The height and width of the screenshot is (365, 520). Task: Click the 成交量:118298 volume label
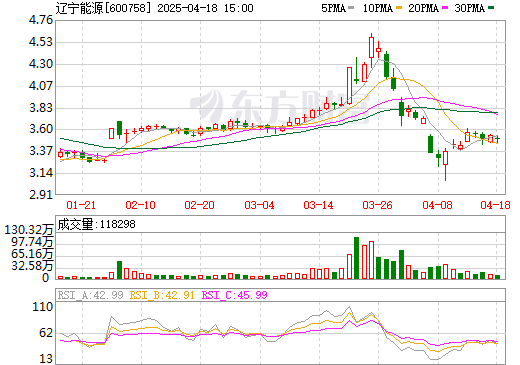tap(97, 224)
